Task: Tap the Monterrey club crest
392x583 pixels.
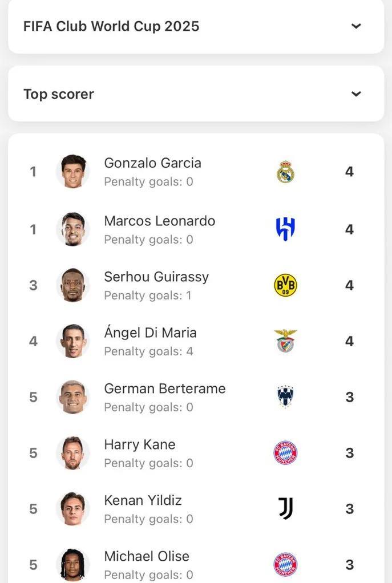Action: pyautogui.click(x=285, y=396)
